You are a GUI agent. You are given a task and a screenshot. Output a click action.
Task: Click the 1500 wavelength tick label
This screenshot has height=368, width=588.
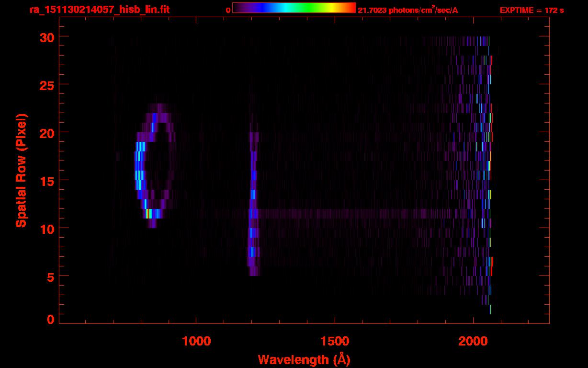[334, 341]
